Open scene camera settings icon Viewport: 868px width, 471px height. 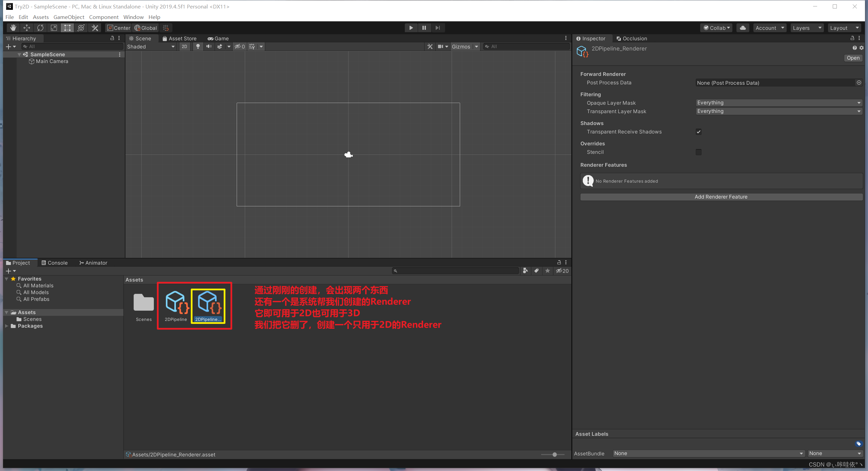(x=440, y=46)
